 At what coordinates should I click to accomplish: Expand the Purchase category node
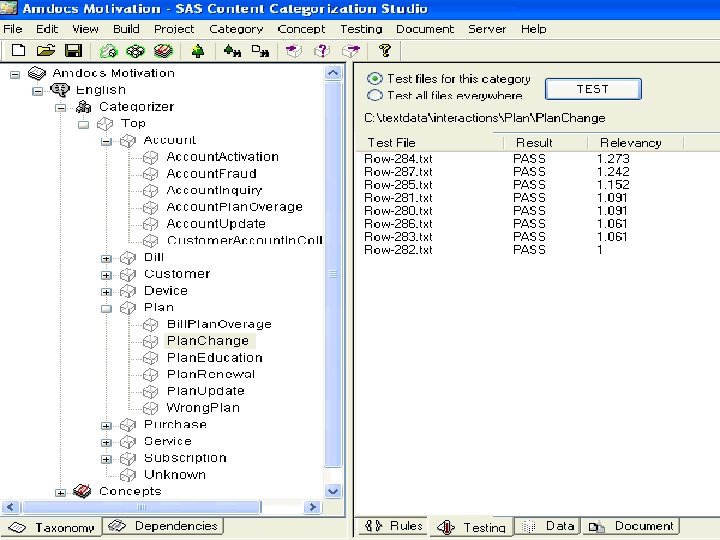pyautogui.click(x=106, y=426)
